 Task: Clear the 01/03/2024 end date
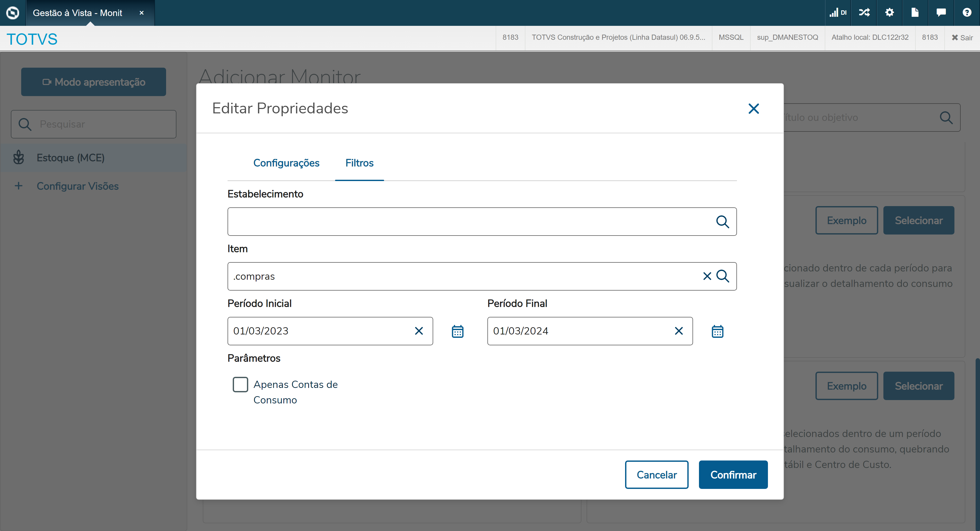coord(678,331)
